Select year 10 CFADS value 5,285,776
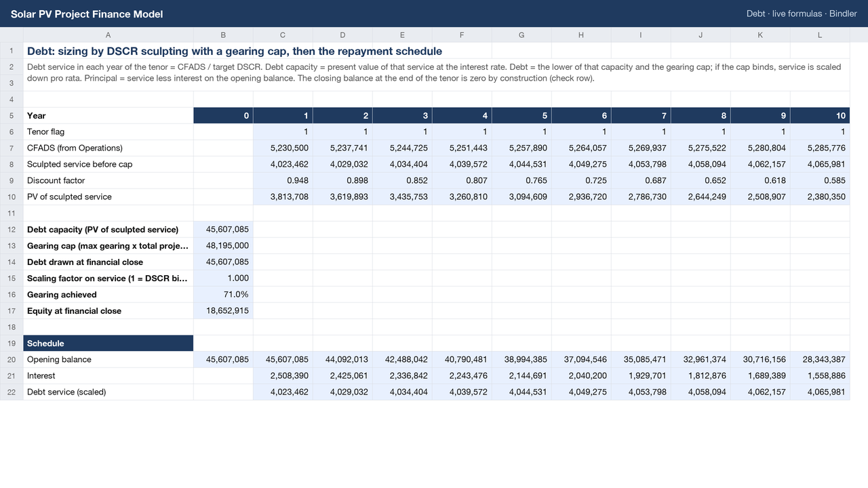The image size is (868, 488). click(x=820, y=148)
